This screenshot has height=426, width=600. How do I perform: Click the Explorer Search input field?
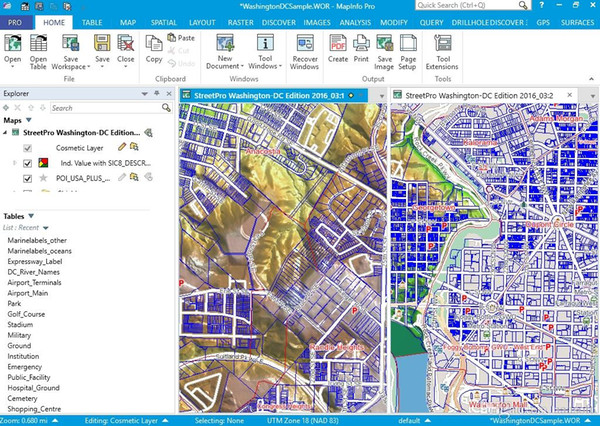point(106,108)
